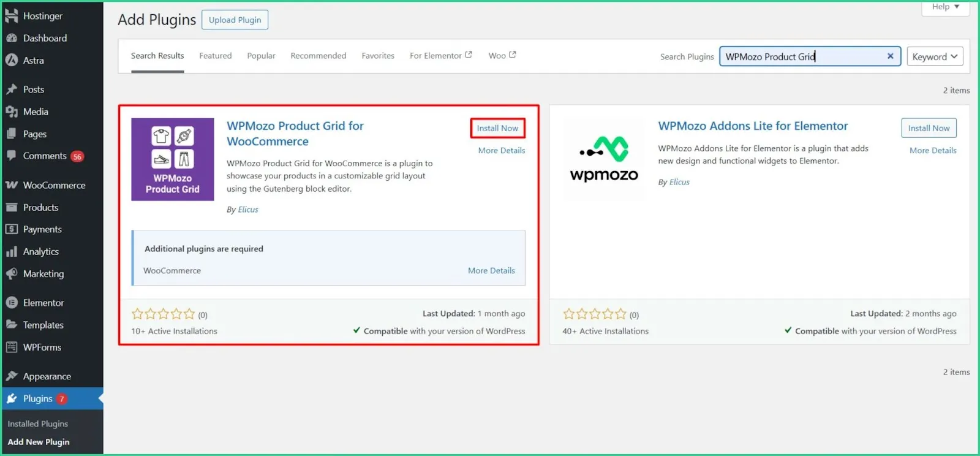Click the Plugins 7 update badge
This screenshot has width=980, height=456.
click(62, 399)
